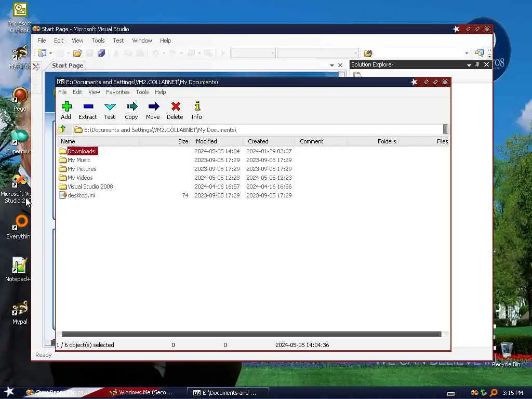Click the orange magnifier tray icon
This screenshot has width=532, height=399.
pyautogui.click(x=494, y=393)
